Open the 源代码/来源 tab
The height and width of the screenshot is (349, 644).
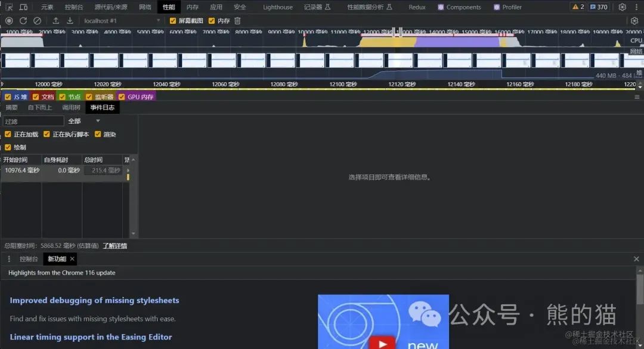tap(111, 7)
